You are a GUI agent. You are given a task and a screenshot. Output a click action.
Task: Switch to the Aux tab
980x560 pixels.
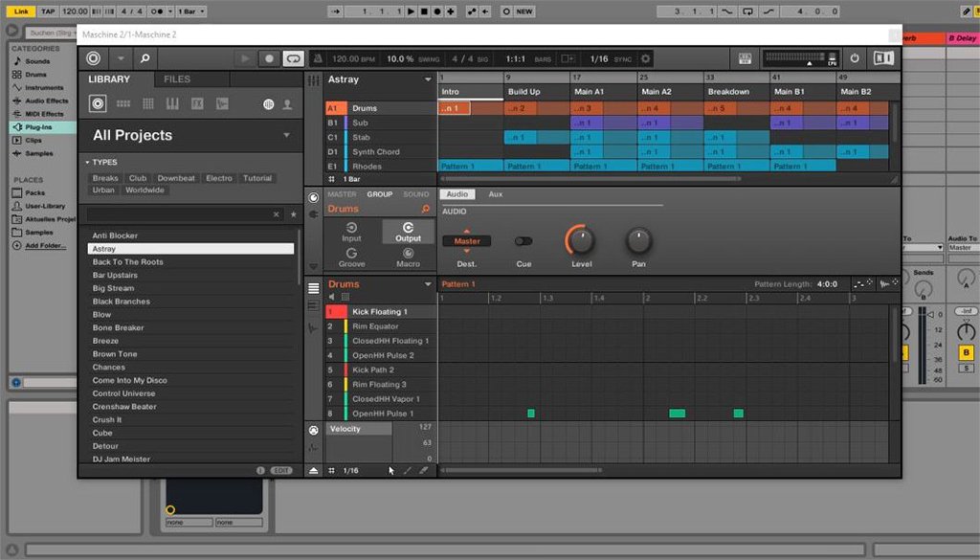[495, 194]
